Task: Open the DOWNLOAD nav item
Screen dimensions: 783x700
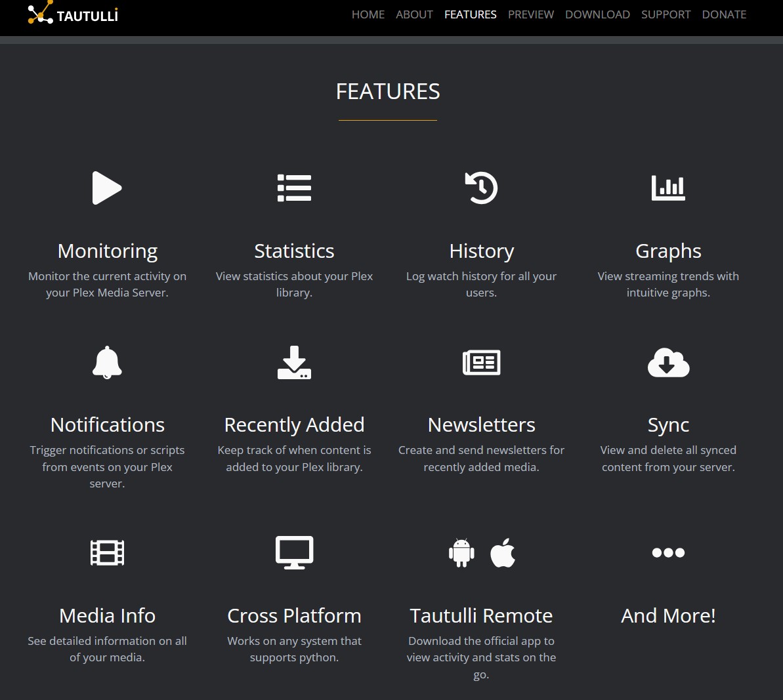Action: click(x=597, y=14)
